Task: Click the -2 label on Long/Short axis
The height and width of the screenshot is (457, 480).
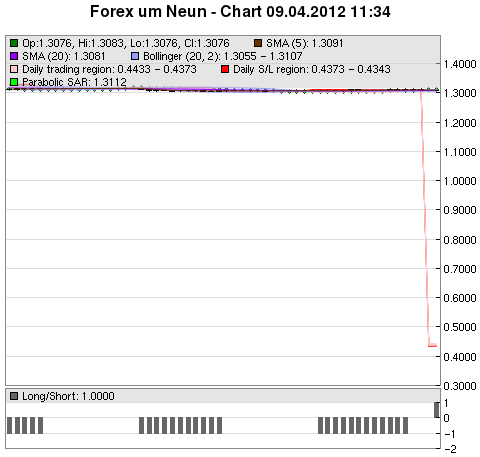Action: click(x=450, y=449)
